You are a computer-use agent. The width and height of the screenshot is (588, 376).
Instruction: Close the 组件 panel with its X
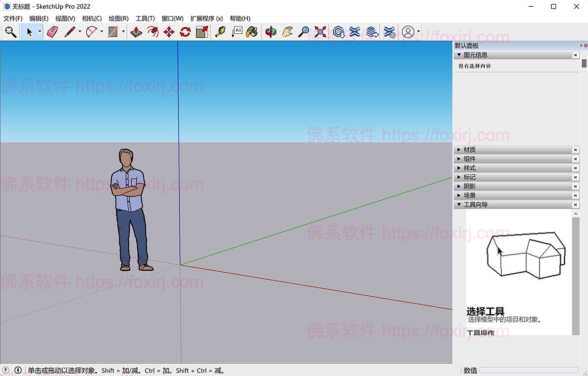pyautogui.click(x=576, y=159)
